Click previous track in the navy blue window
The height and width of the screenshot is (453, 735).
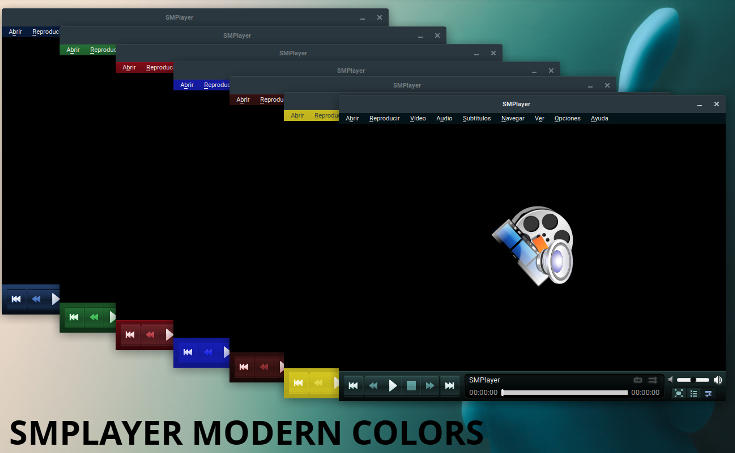click(16, 299)
